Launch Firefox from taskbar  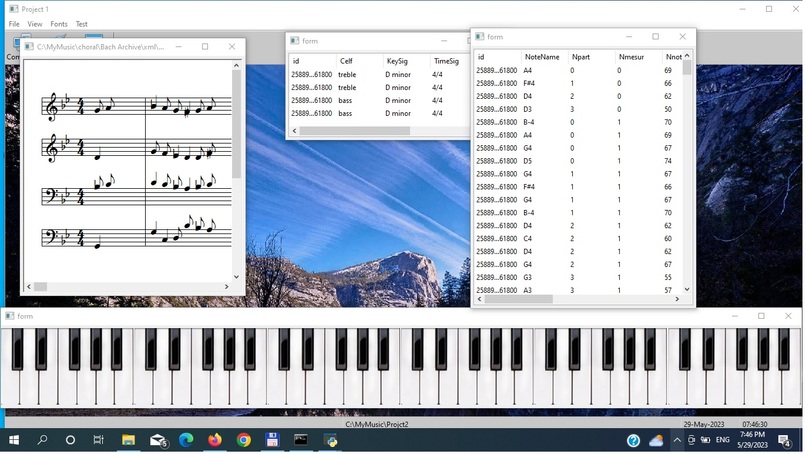pyautogui.click(x=215, y=440)
